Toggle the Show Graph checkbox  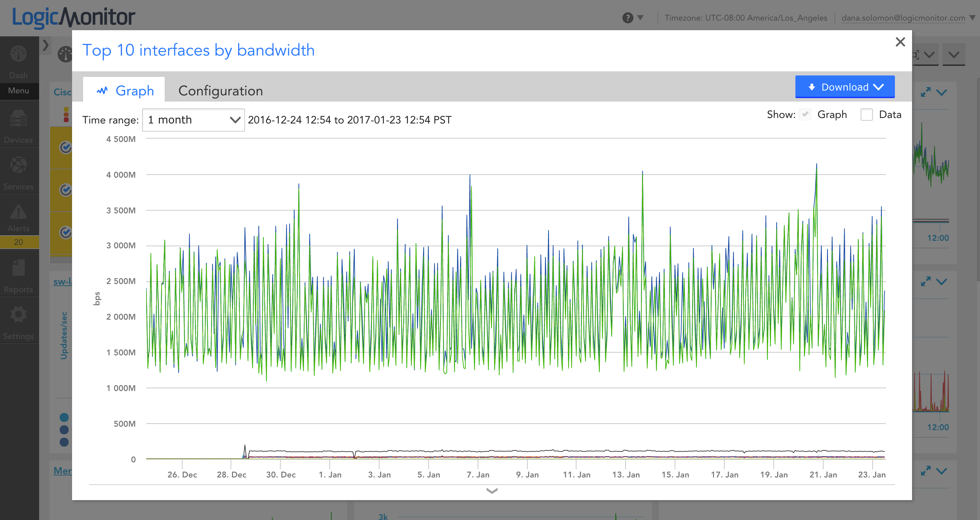tap(805, 115)
